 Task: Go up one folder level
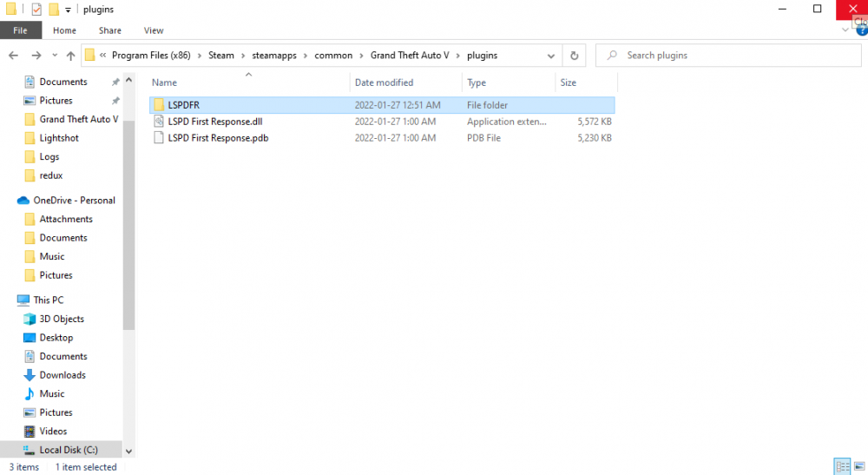pyautogui.click(x=70, y=56)
